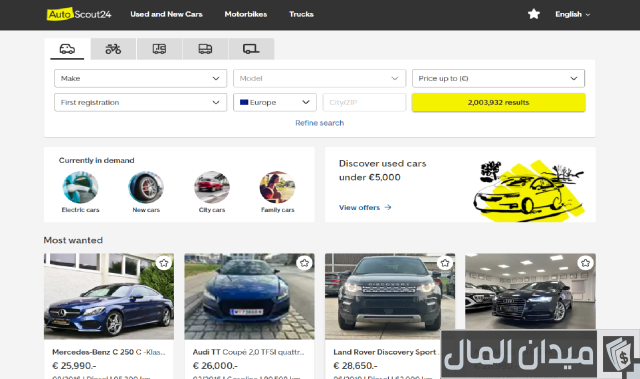Open the Land Rover Discovery Sport photo
640x379 pixels.
390,297
